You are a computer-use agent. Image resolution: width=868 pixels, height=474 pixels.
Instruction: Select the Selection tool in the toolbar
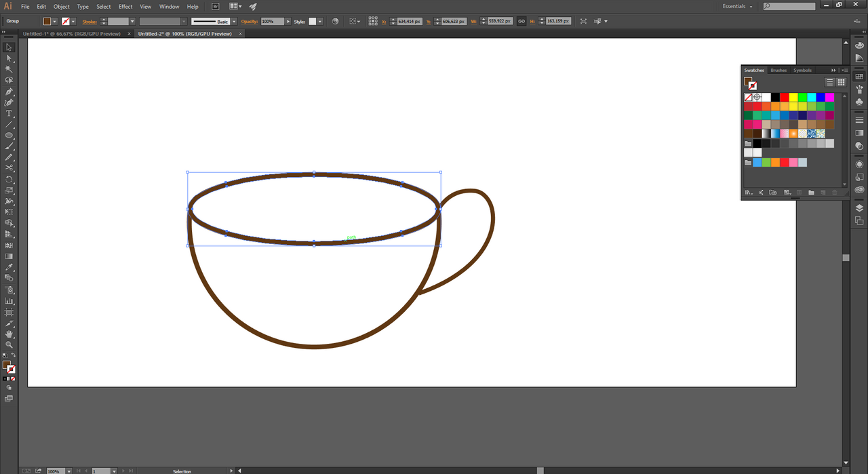tap(9, 47)
